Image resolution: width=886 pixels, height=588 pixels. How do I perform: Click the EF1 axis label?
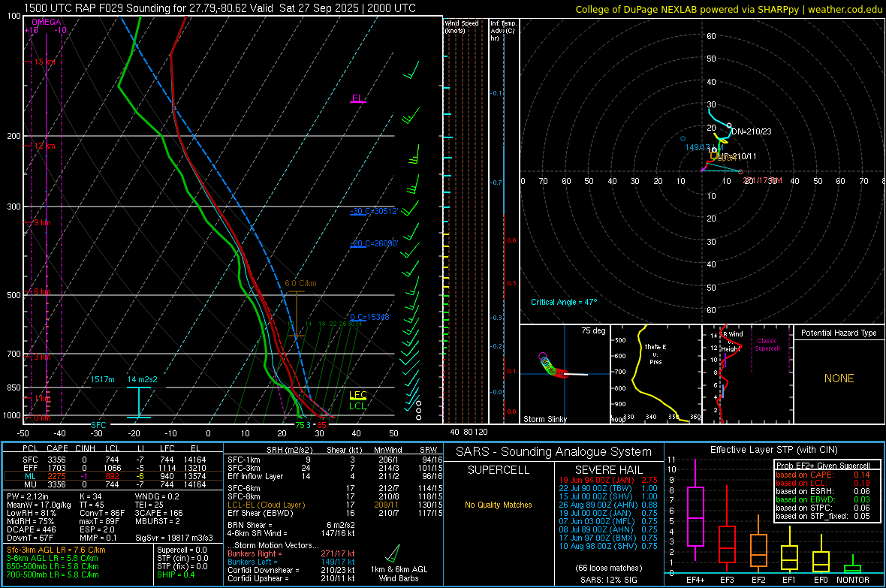789,580
